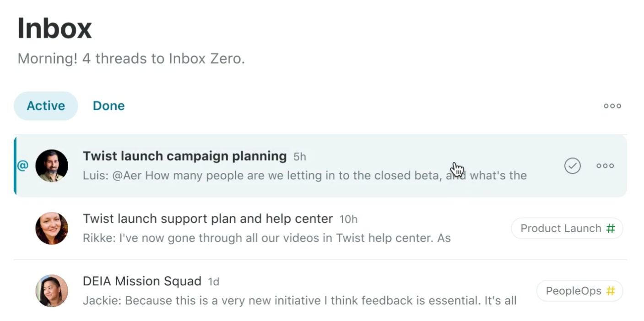644x321 pixels.
Task: Open the Product Launch channel tag
Action: [567, 228]
